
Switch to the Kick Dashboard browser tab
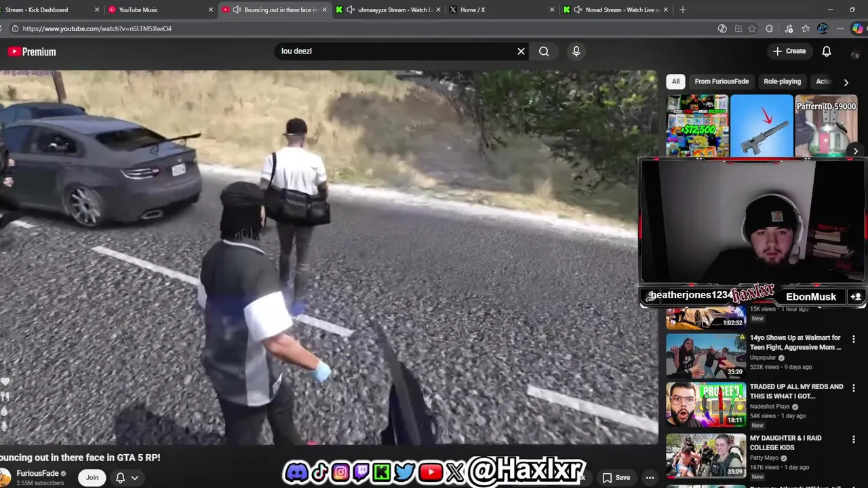pyautogui.click(x=49, y=9)
